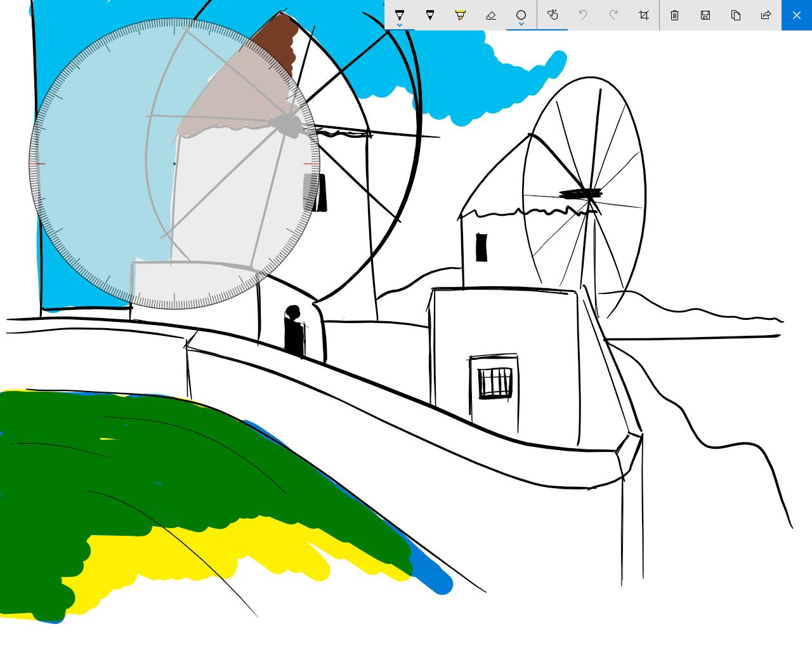Select the eraser tool
The image size is (812, 650).
point(491,15)
